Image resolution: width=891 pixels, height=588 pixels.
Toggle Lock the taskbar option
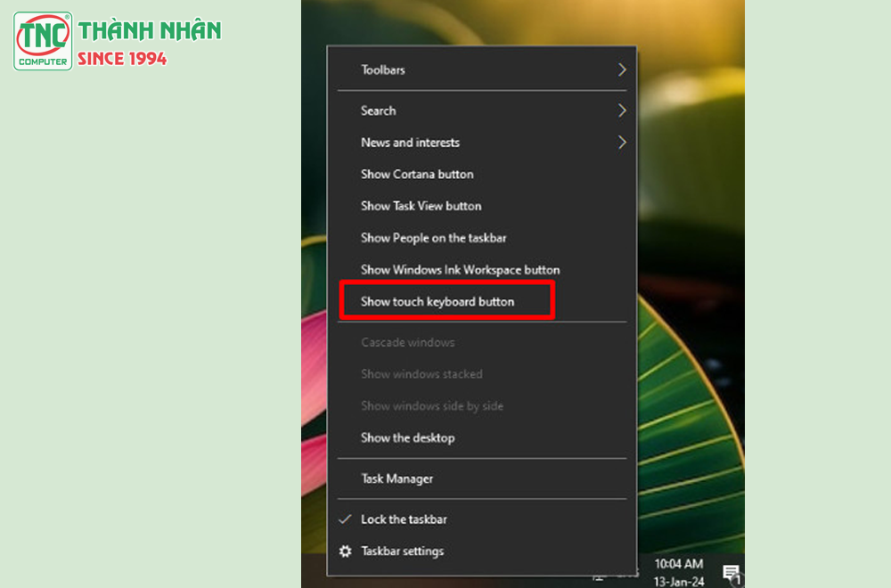(x=482, y=519)
